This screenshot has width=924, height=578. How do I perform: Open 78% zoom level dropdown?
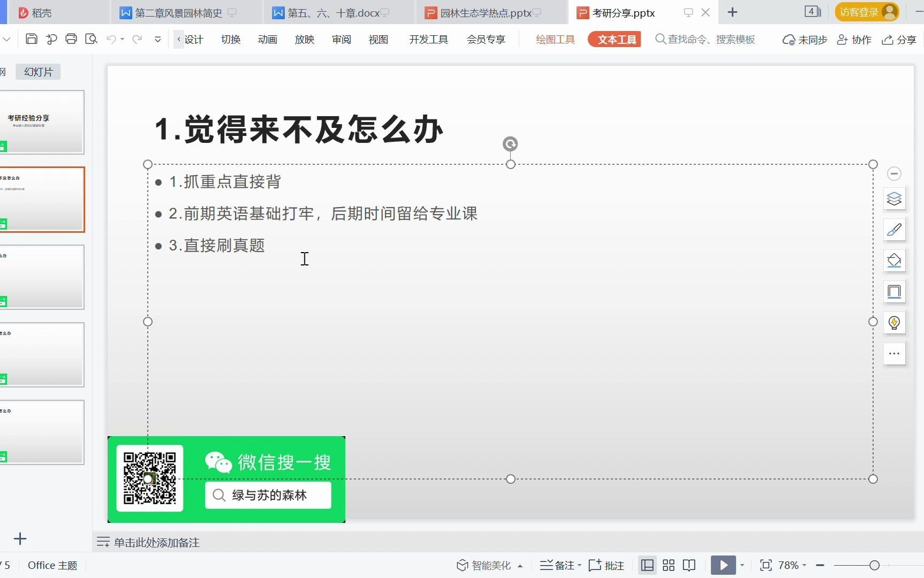click(792, 565)
